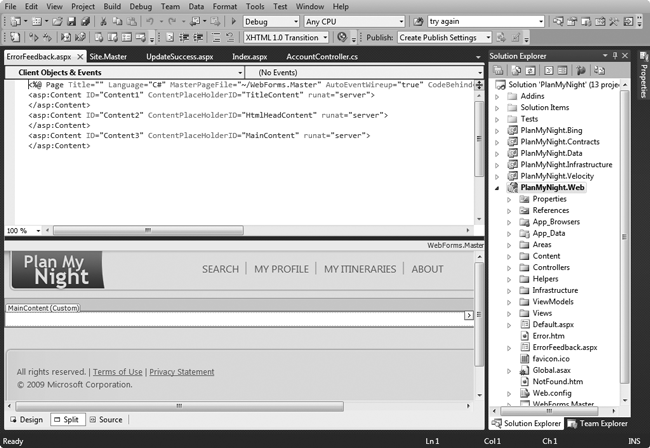The height and width of the screenshot is (448, 650).
Task: Switch to the Site.Master tab
Action: pyautogui.click(x=108, y=57)
